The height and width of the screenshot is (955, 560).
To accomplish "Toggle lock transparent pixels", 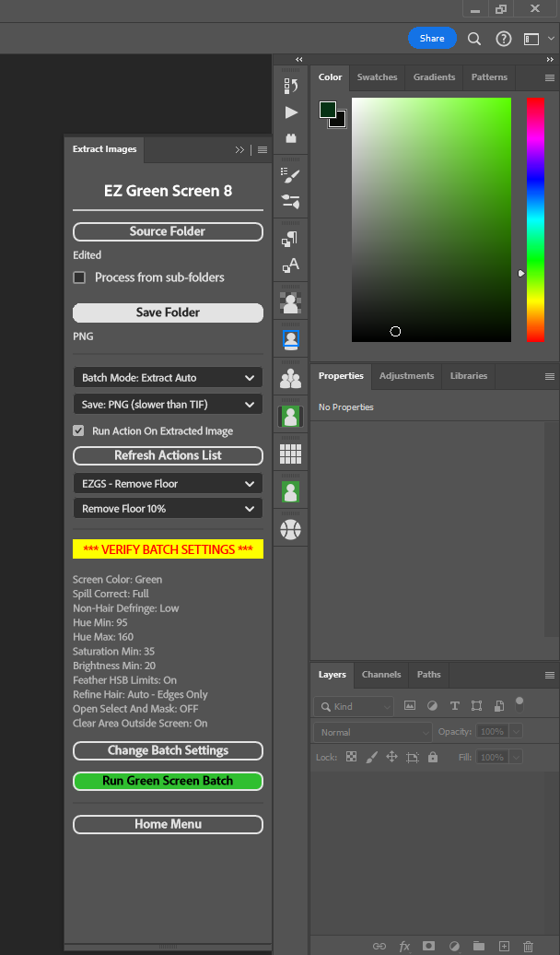I will tap(351, 757).
